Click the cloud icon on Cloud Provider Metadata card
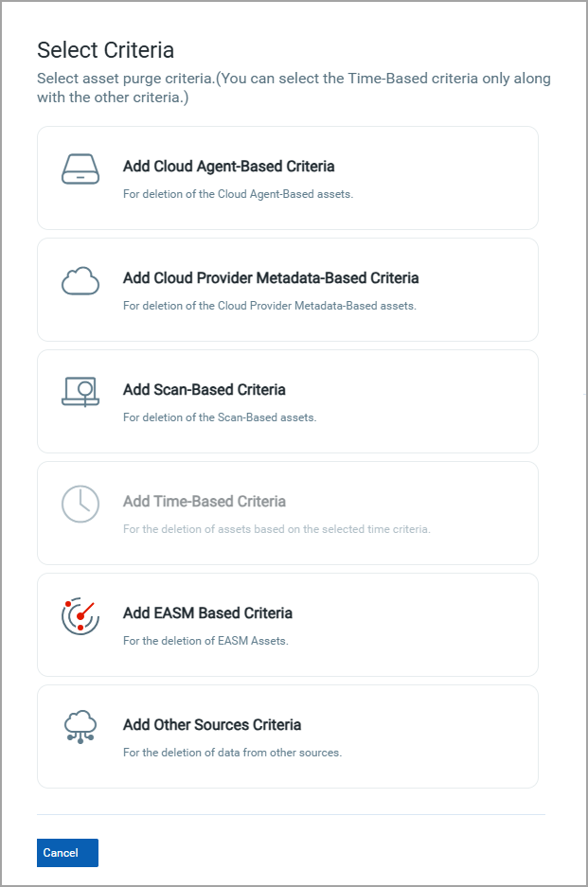Viewport: 588px width, 887px height. click(80, 280)
